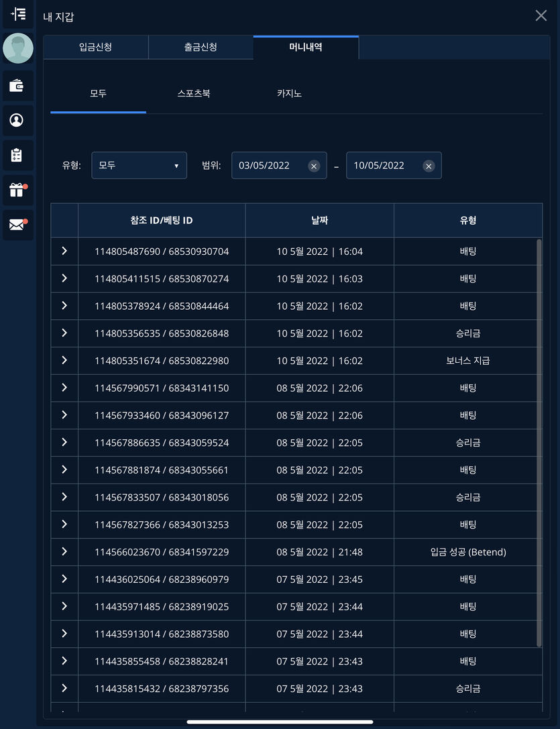Clear the 03/05/2022 start date
Viewport: 560px width, 729px height.
point(314,166)
